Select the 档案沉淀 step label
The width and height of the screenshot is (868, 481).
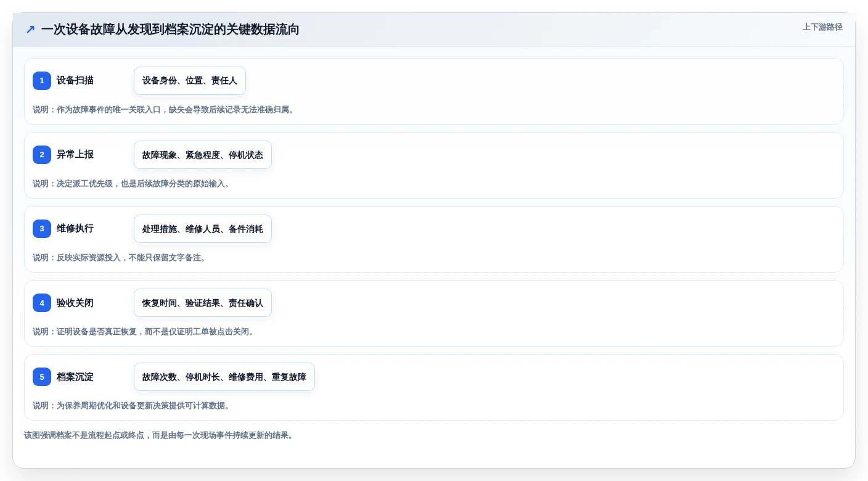75,377
